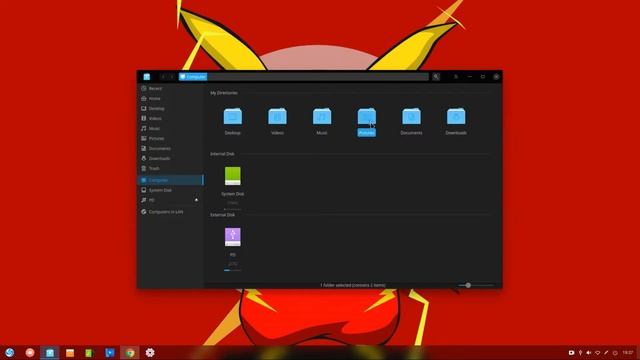This screenshot has height=360, width=640.
Task: Click the '1 folder selected' status text
Action: pyautogui.click(x=352, y=285)
